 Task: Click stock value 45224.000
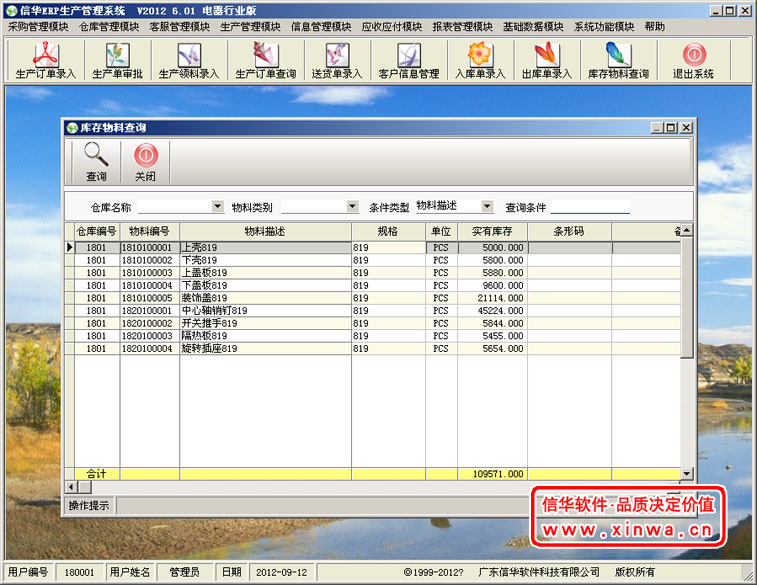point(501,310)
